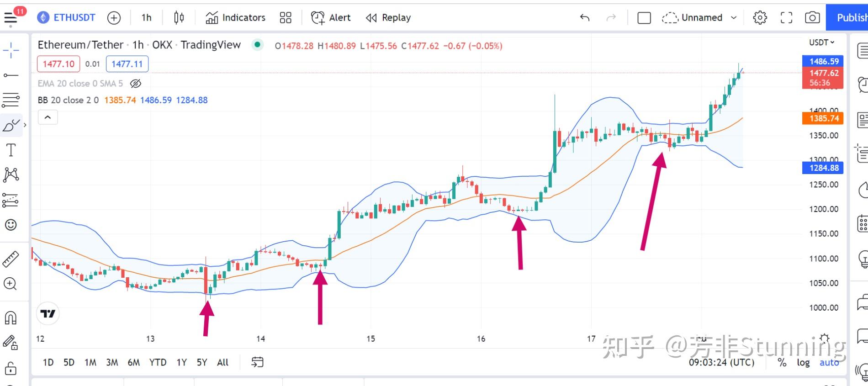
Task: Click the 1385.74 basis price label
Action: tap(823, 118)
